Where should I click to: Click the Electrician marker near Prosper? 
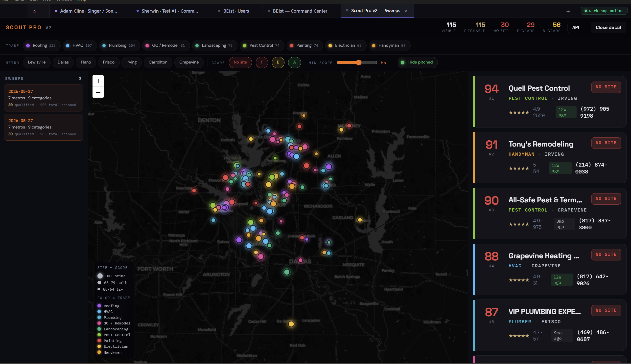click(x=304, y=115)
